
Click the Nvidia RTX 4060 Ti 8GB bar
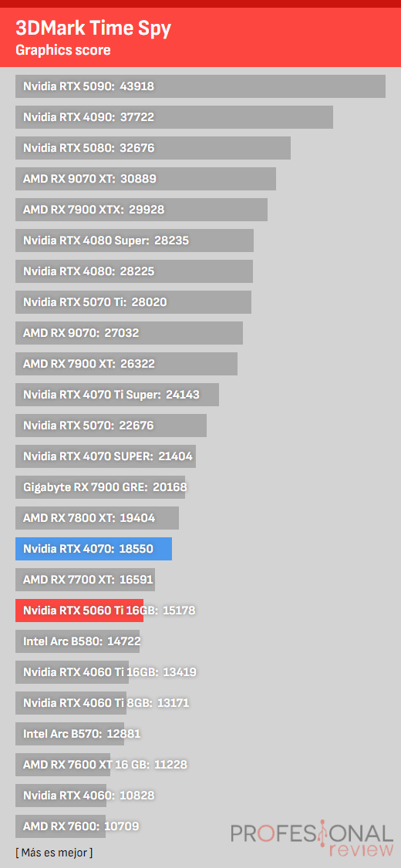click(x=71, y=703)
